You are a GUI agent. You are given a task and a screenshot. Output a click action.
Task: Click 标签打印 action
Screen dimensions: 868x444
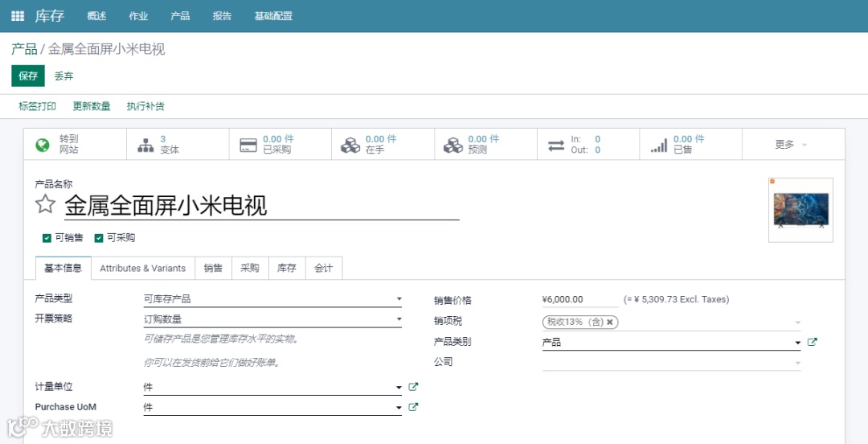[x=37, y=106]
